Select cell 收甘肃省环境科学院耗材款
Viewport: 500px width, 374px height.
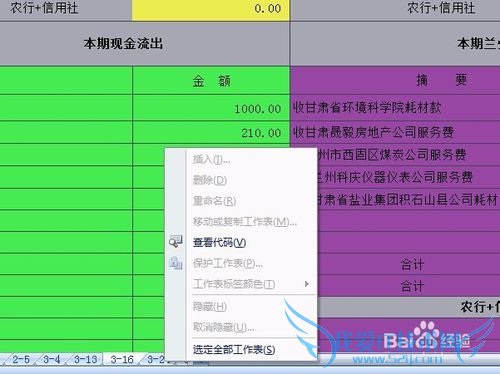point(395,108)
